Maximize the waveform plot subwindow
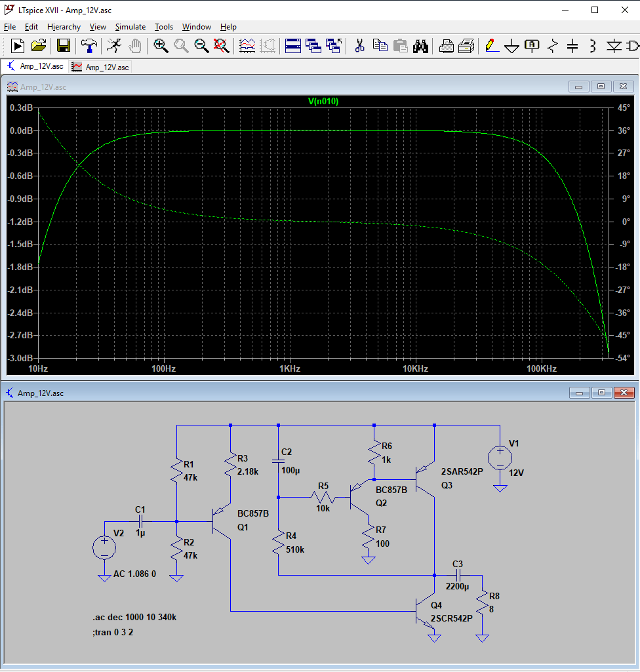The height and width of the screenshot is (672, 640). 601,87
